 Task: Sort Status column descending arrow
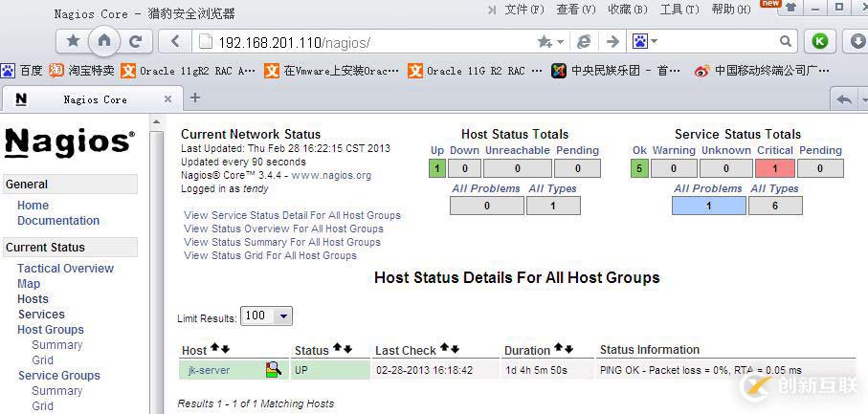[347, 349]
